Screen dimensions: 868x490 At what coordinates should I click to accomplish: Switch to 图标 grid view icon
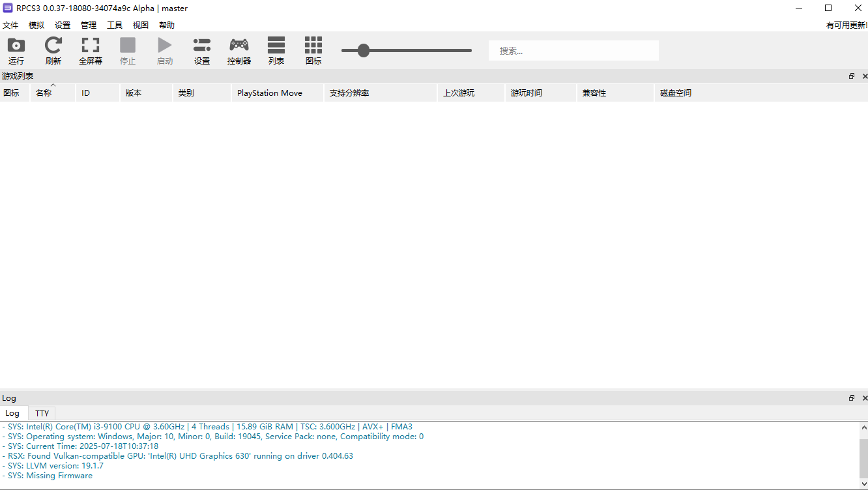pos(313,46)
